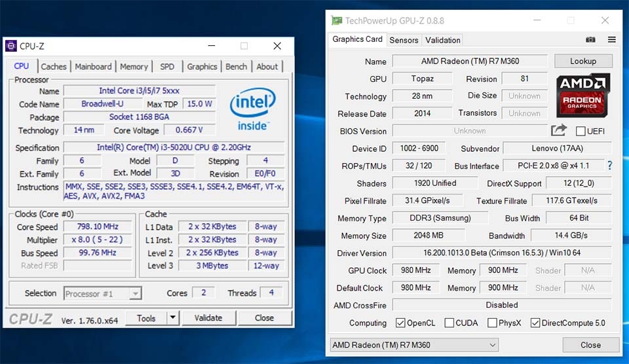Close the GPU-Z window with X
The width and height of the screenshot is (629, 364).
point(605,20)
